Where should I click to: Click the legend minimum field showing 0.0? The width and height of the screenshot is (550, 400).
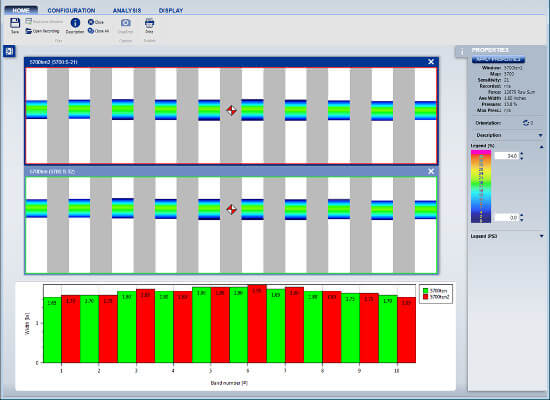pos(507,218)
